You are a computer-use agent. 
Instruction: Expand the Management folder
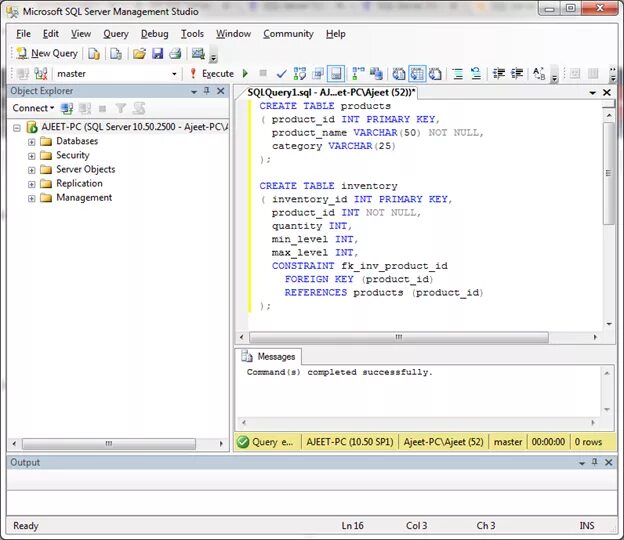tap(31, 199)
